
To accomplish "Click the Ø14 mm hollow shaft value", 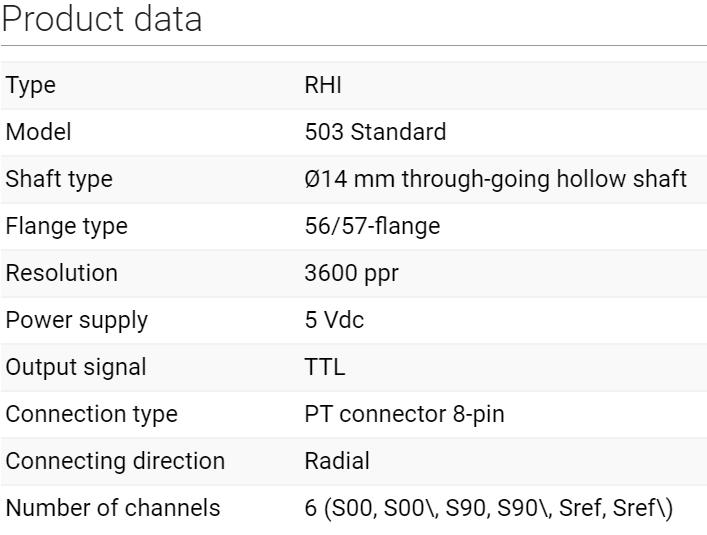I will [495, 179].
